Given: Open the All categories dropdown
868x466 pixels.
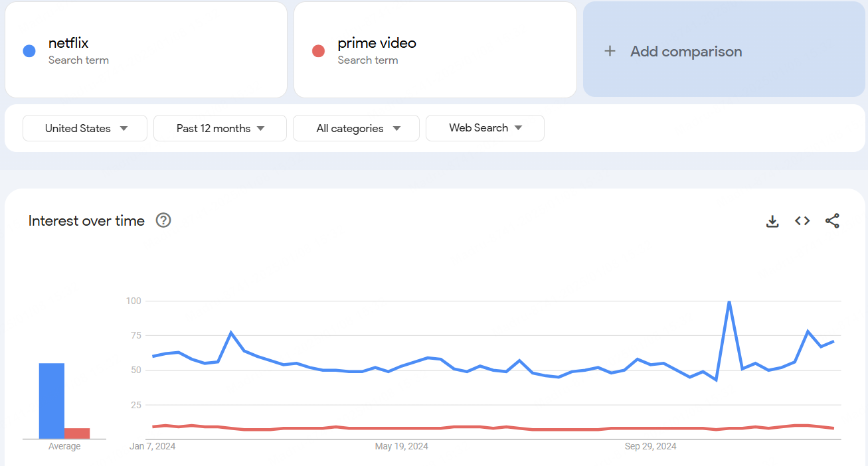Looking at the screenshot, I should (x=356, y=128).
